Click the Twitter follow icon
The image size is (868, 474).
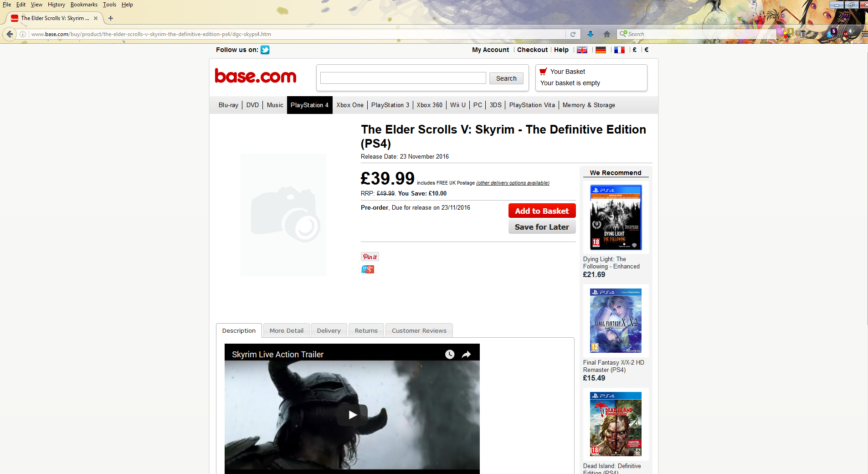click(265, 50)
